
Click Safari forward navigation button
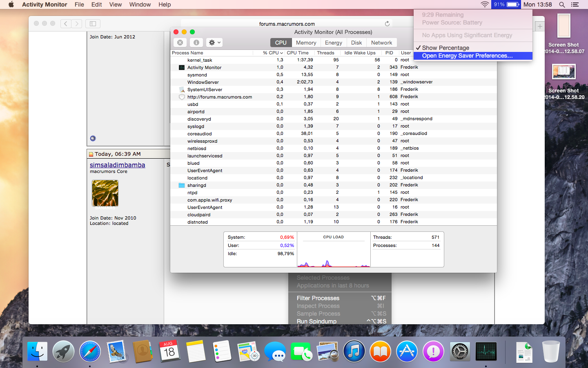point(77,24)
